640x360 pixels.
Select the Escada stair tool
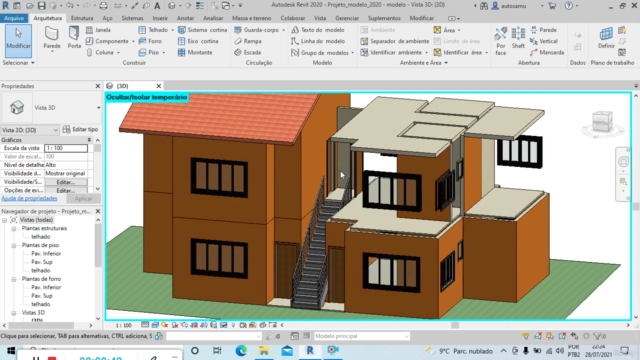coord(247,52)
